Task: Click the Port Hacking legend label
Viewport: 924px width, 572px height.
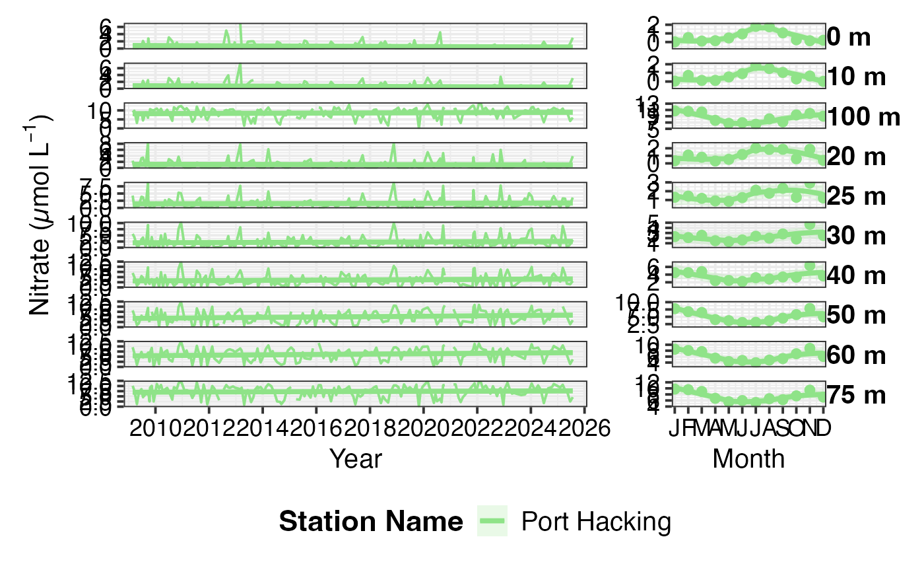Action: pos(596,522)
